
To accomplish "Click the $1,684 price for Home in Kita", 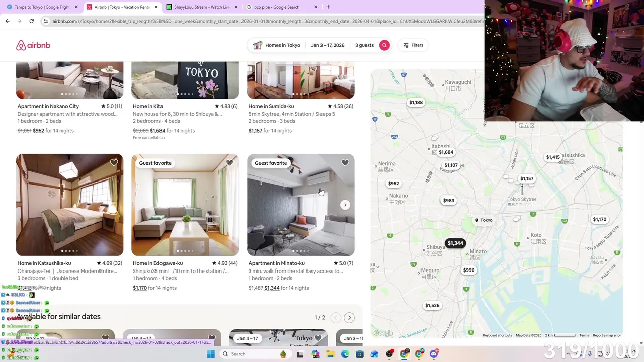I will coord(157,131).
